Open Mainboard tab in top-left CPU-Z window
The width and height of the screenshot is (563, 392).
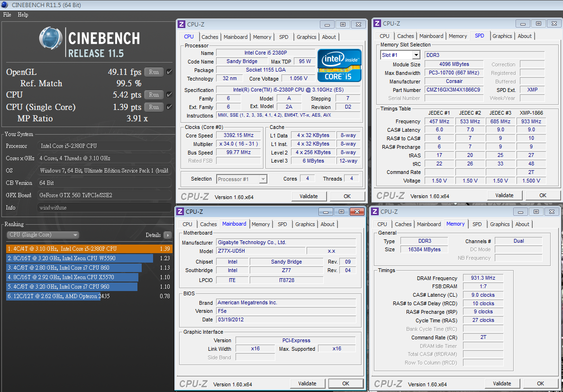coord(236,37)
